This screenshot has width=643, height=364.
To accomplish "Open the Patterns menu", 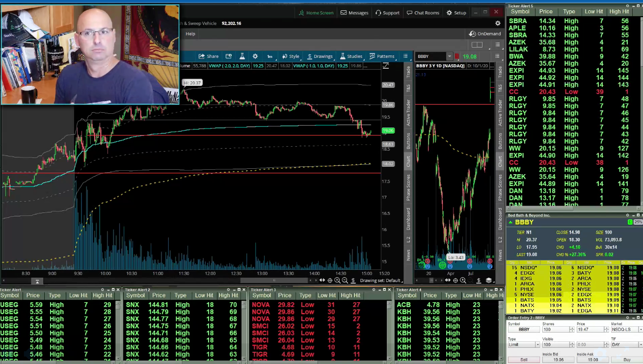I will pyautogui.click(x=382, y=56).
